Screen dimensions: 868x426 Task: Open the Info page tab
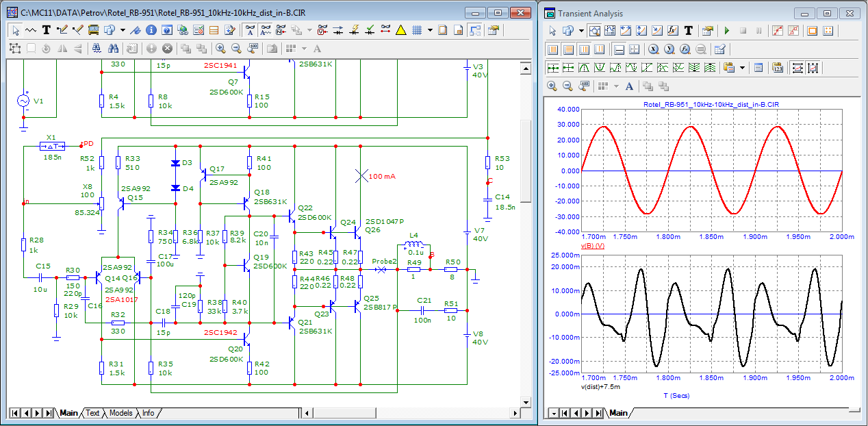148,413
